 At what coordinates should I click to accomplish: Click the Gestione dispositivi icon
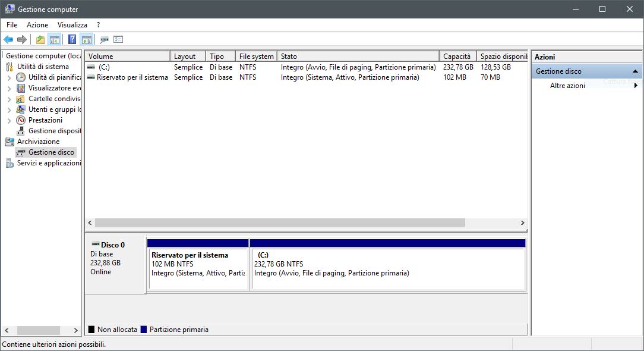[21, 131]
